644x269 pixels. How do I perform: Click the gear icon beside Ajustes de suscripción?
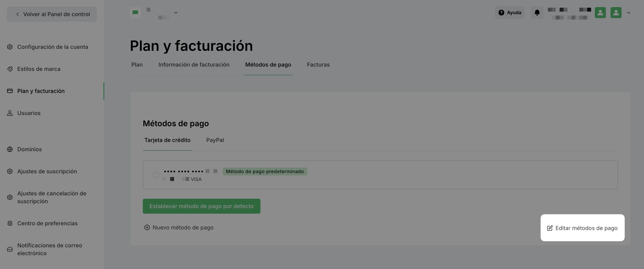tap(10, 171)
